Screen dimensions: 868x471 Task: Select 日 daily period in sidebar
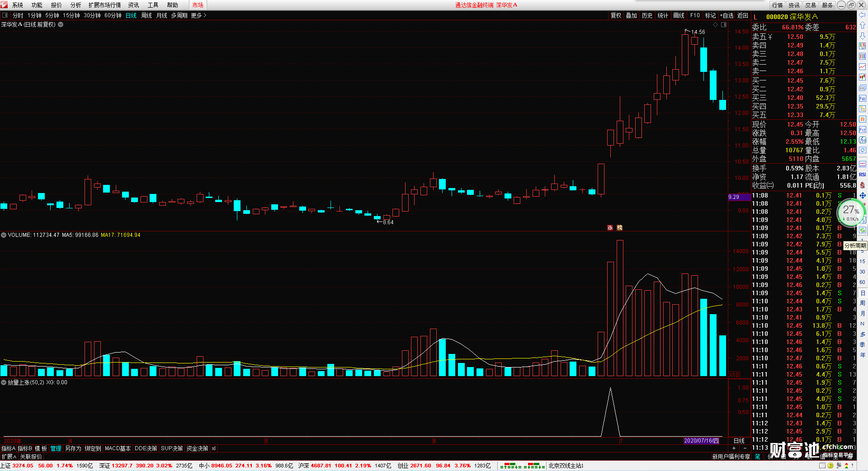[863, 293]
